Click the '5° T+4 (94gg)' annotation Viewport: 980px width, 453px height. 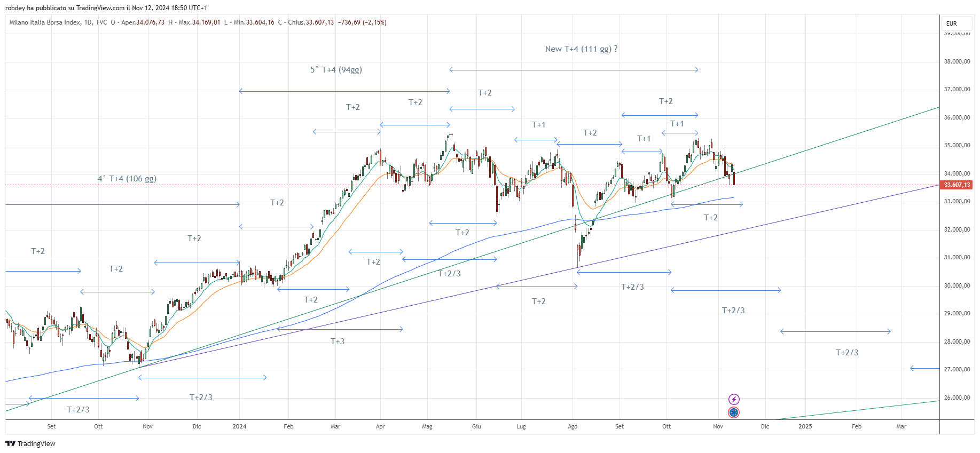tap(336, 69)
